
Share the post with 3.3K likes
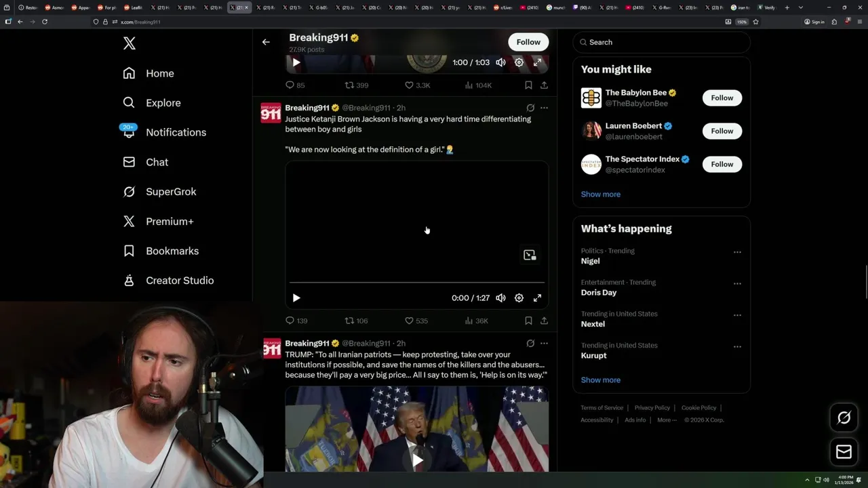tap(544, 85)
